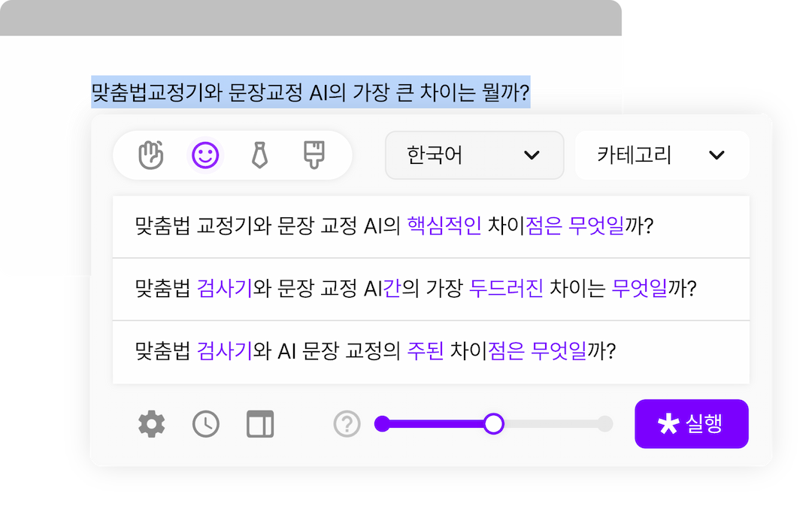The width and height of the screenshot is (812, 506).
Task: Expand the 카테고리 dropdown
Action: coord(662,156)
